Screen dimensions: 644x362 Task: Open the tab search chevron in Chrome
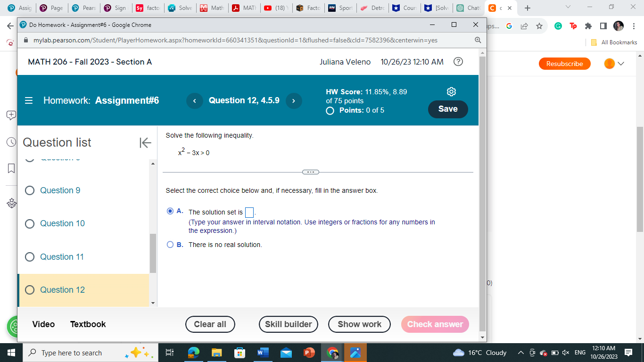(568, 7)
